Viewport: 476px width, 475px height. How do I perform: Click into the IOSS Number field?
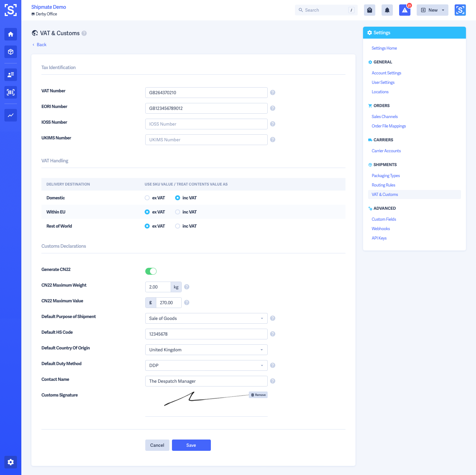tap(206, 124)
